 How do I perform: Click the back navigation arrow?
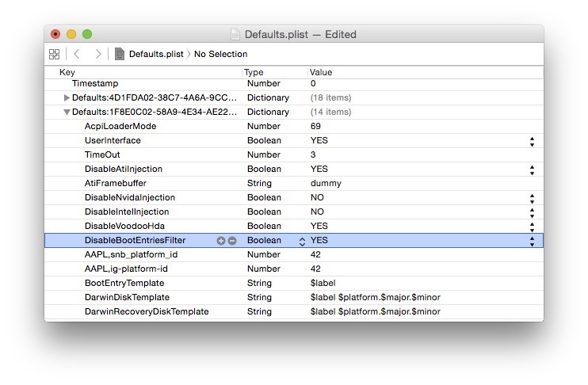click(x=77, y=54)
